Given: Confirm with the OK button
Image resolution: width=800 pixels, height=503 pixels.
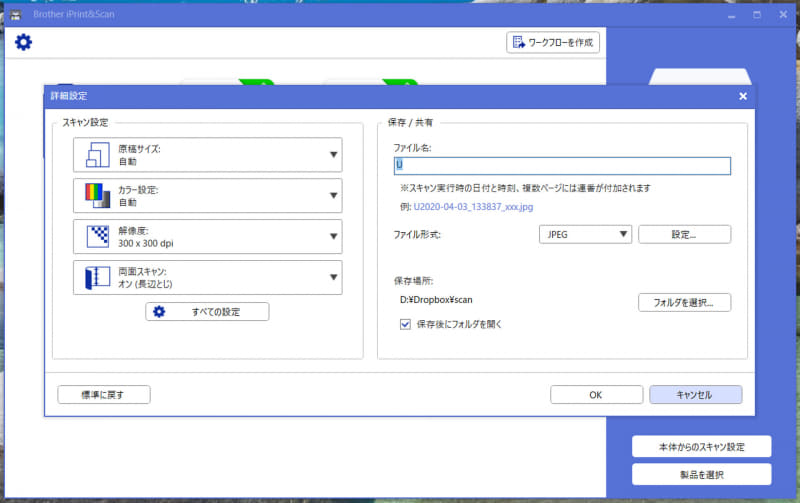Looking at the screenshot, I should click(x=596, y=395).
